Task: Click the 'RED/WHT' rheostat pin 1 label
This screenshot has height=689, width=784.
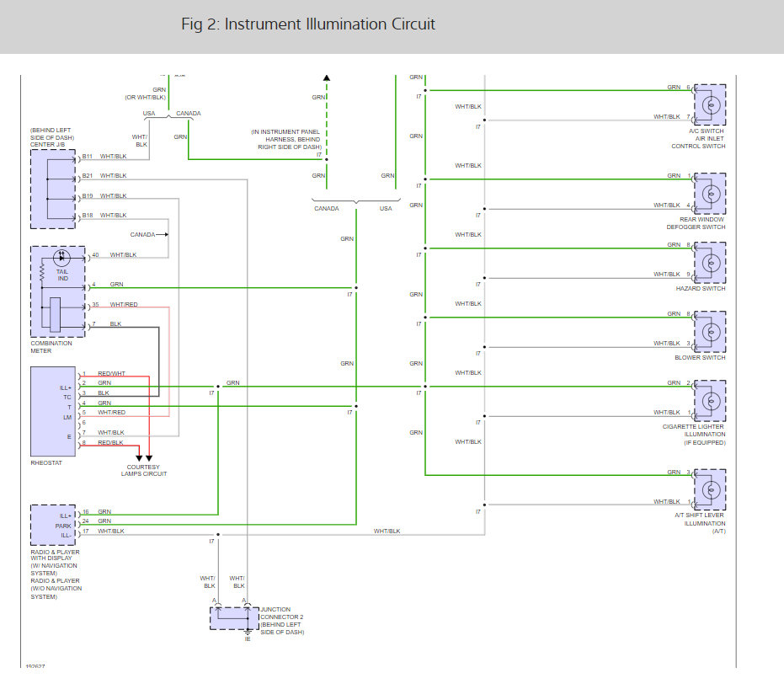Action: click(x=111, y=373)
